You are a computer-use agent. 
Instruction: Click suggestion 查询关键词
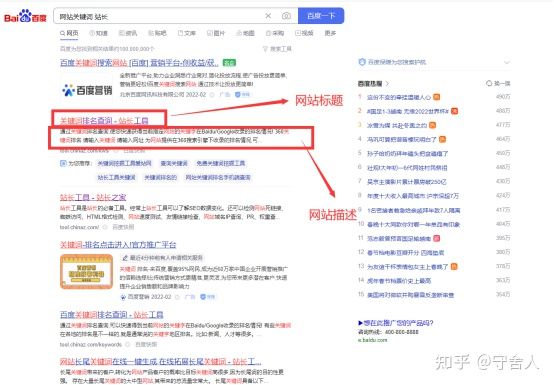(x=174, y=164)
